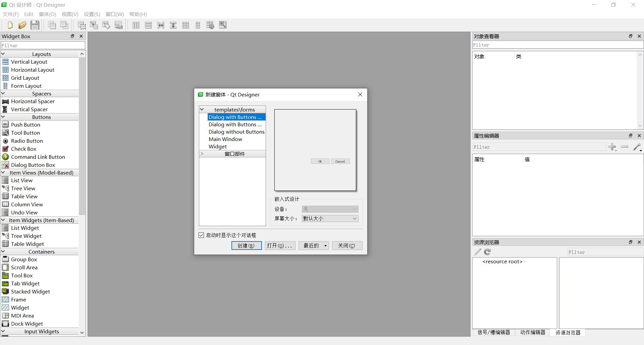This screenshot has height=345, width=644.
Task: Click the 创建(R) button
Action: (247, 246)
